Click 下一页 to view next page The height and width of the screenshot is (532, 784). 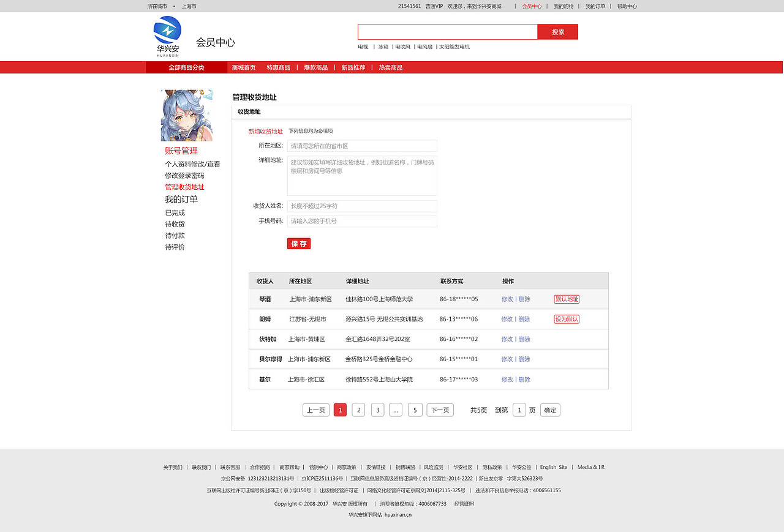[440, 410]
